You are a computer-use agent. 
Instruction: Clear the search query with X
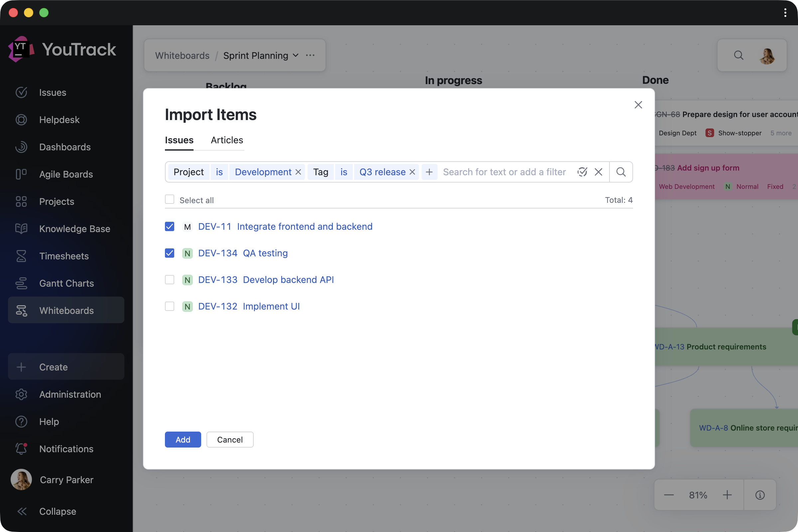coord(598,172)
